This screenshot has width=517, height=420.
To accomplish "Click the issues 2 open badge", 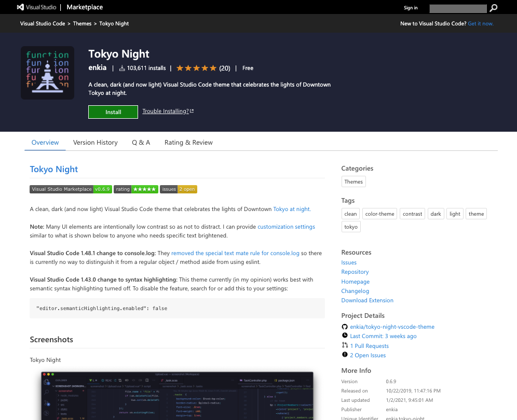I will [179, 189].
